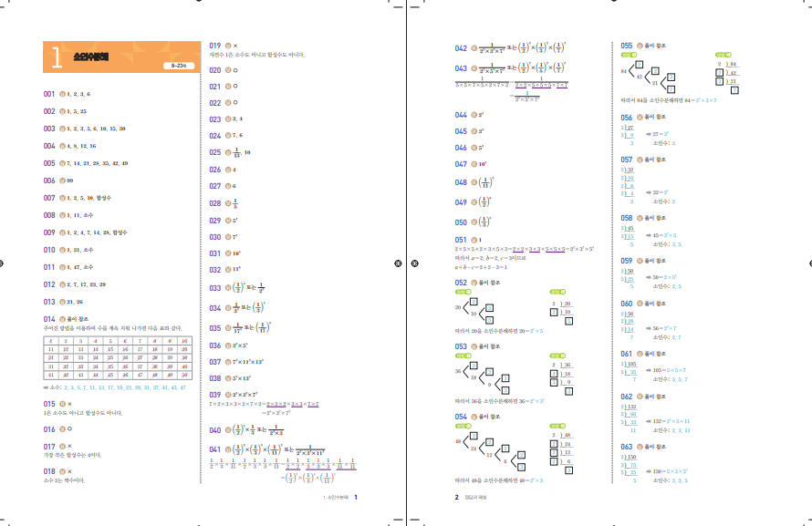Click page number 2 in the footer
This screenshot has height=526, width=812.
click(456, 498)
